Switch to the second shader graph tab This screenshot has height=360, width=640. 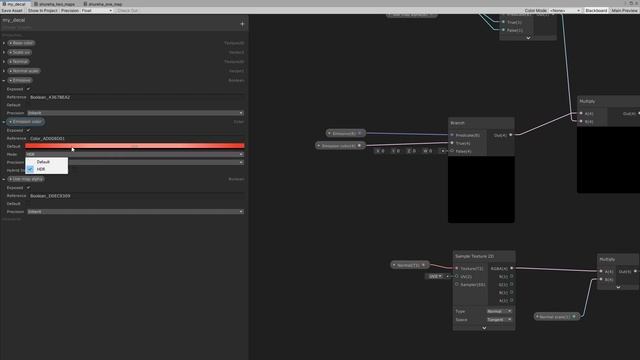(55, 4)
